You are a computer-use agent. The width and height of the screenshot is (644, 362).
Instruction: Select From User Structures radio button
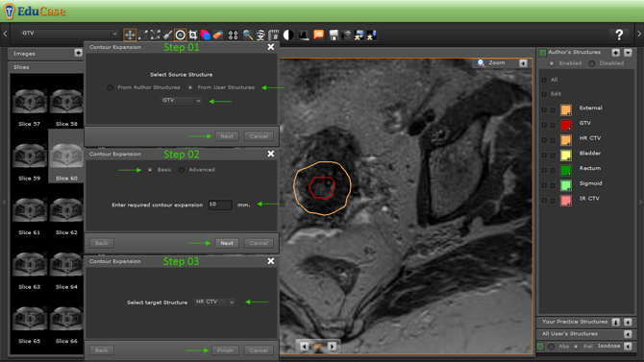[190, 87]
